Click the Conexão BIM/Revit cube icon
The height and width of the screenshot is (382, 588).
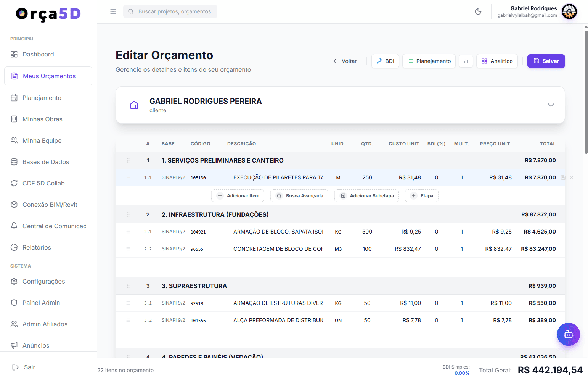pos(14,205)
